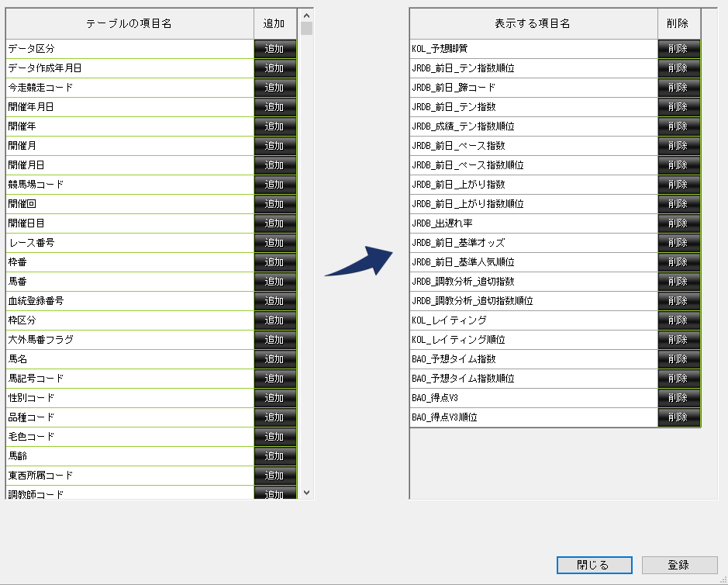Add 東西所属コード item
This screenshot has height=585, width=728.
tap(275, 476)
